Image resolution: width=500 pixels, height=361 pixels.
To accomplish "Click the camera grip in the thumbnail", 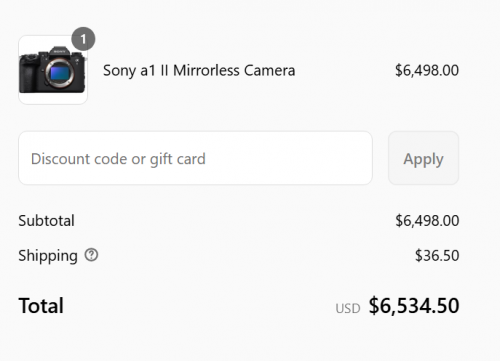I will pyautogui.click(x=28, y=75).
